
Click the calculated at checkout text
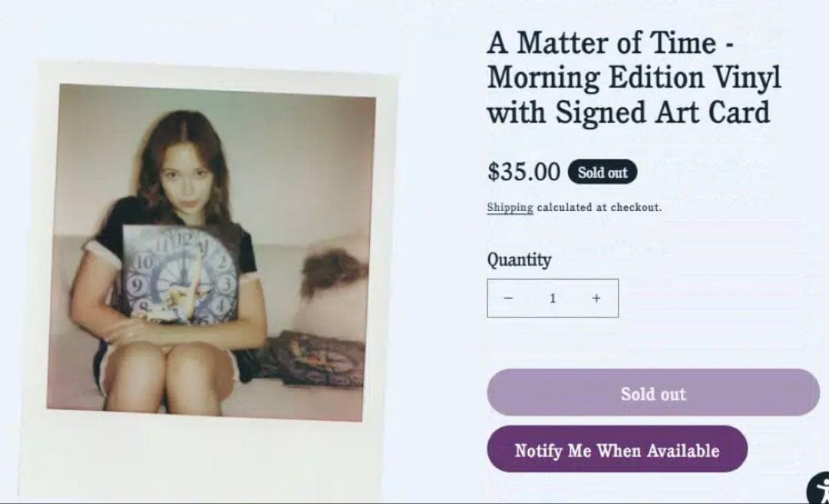599,207
